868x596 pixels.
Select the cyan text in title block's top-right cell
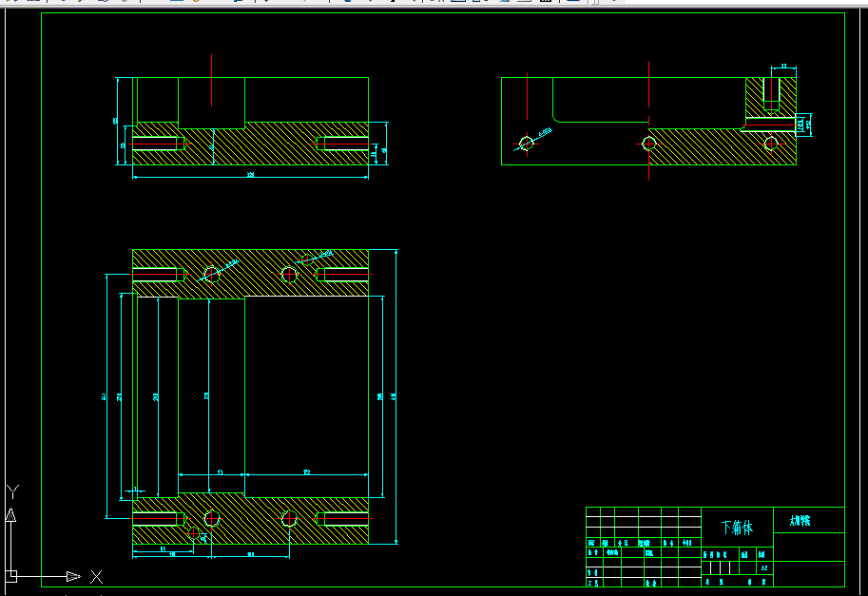click(800, 521)
